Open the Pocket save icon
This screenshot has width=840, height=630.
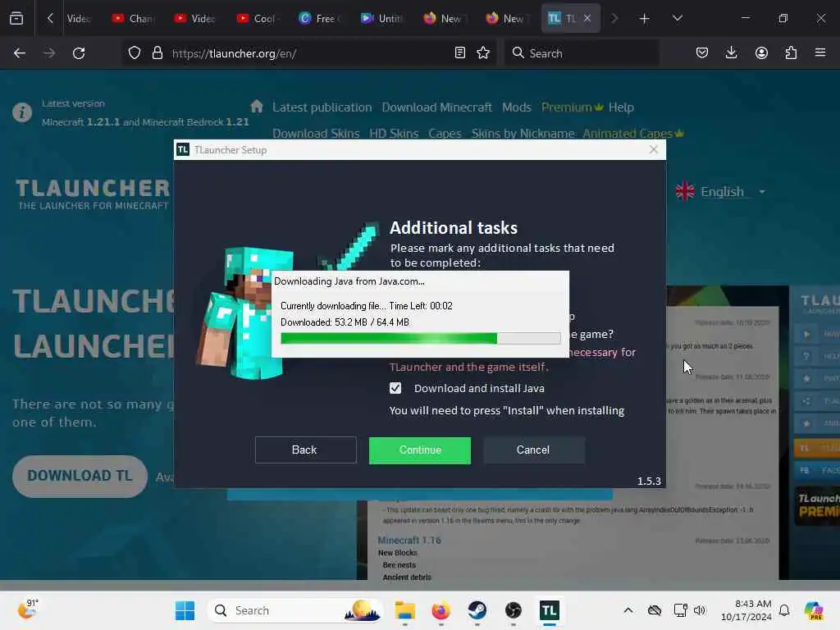702,52
